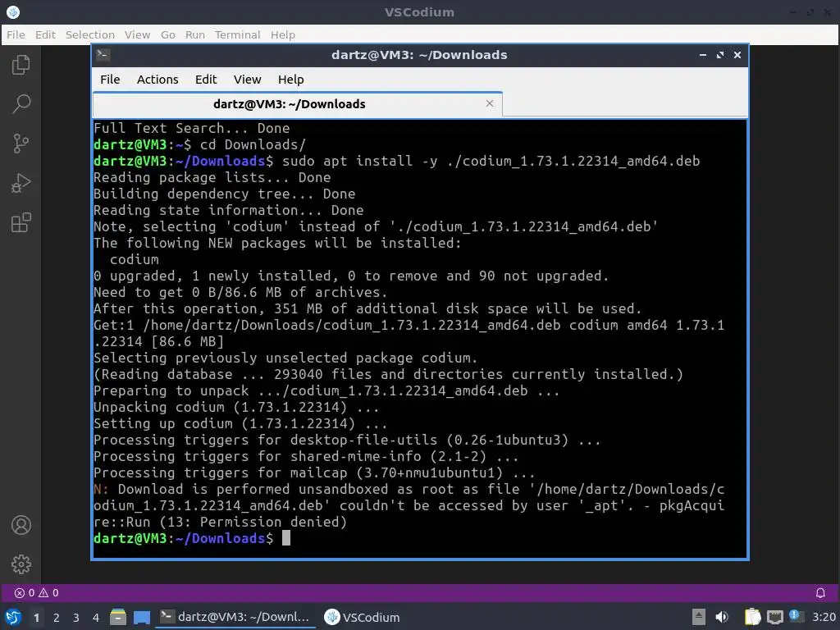The height and width of the screenshot is (630, 840).
Task: Open the terminal's Edit menu
Action: point(206,80)
